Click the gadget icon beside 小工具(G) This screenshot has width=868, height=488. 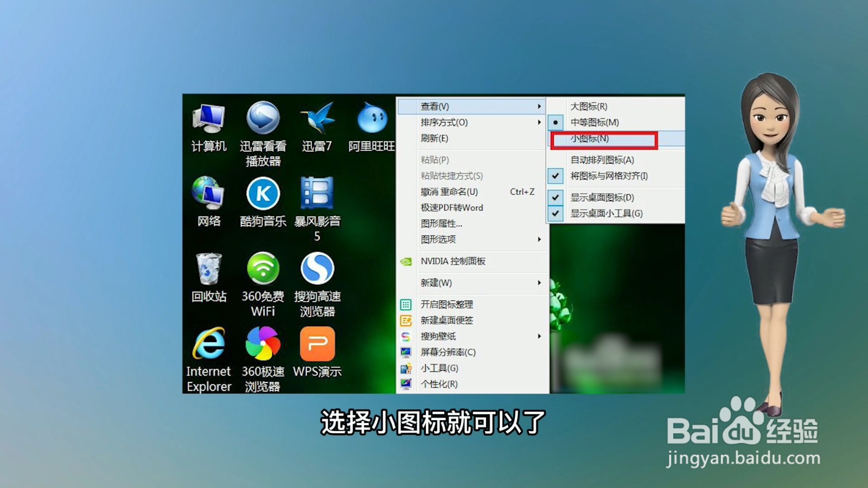pyautogui.click(x=406, y=368)
